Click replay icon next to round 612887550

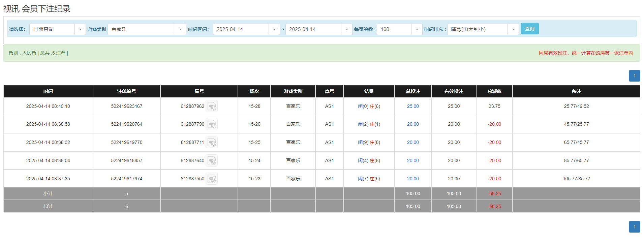click(x=212, y=179)
